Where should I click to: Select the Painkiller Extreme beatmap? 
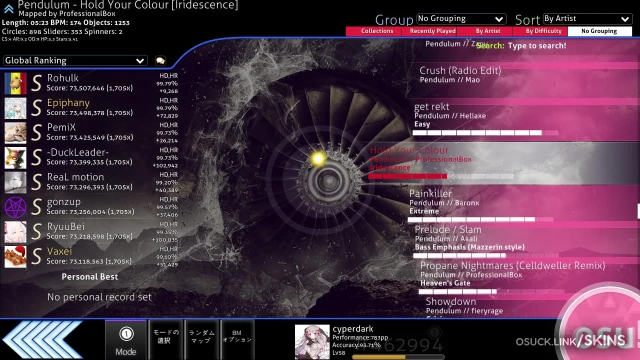pyautogui.click(x=522, y=204)
